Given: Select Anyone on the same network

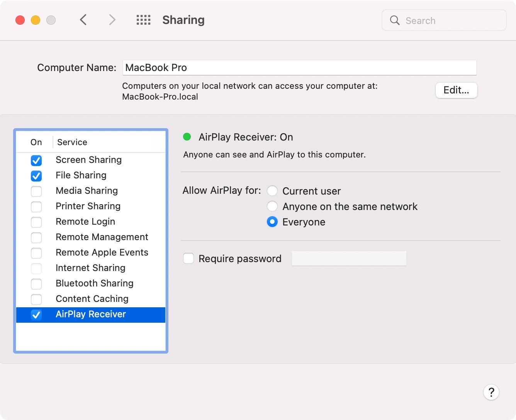Looking at the screenshot, I should (x=272, y=206).
